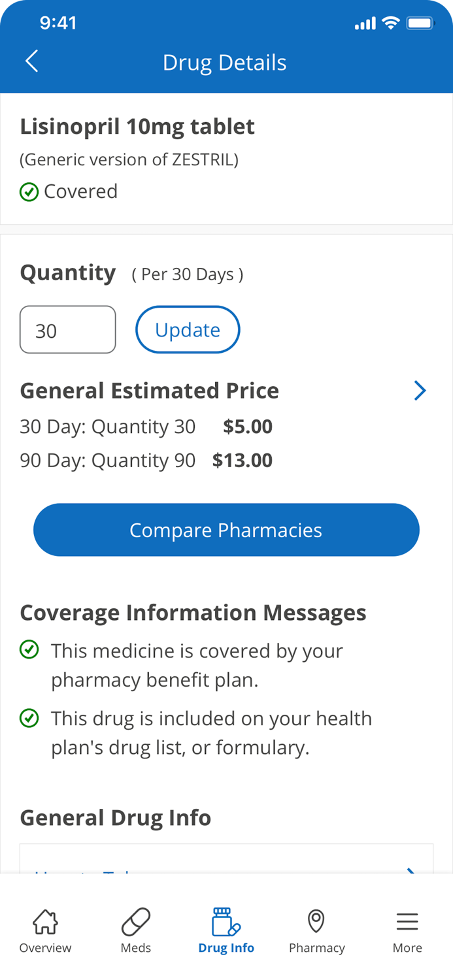
Task: Select the Drug Info bottle icon
Action: click(226, 921)
